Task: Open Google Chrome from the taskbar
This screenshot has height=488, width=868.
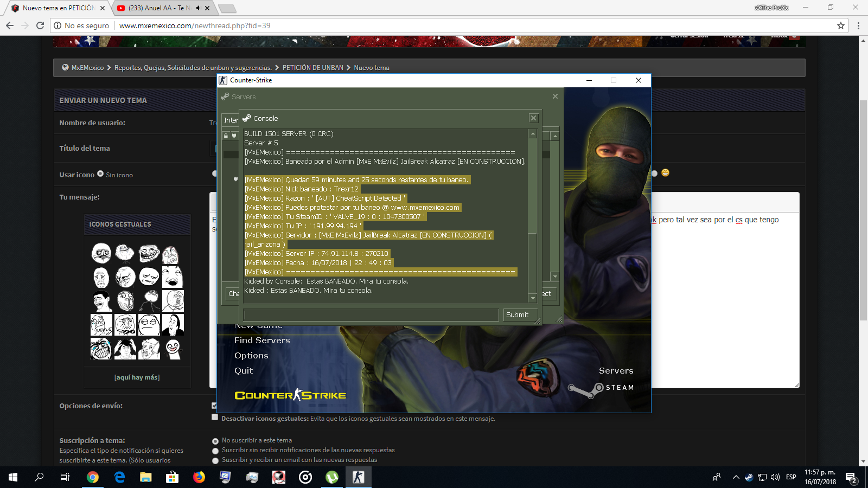Action: coord(93,477)
